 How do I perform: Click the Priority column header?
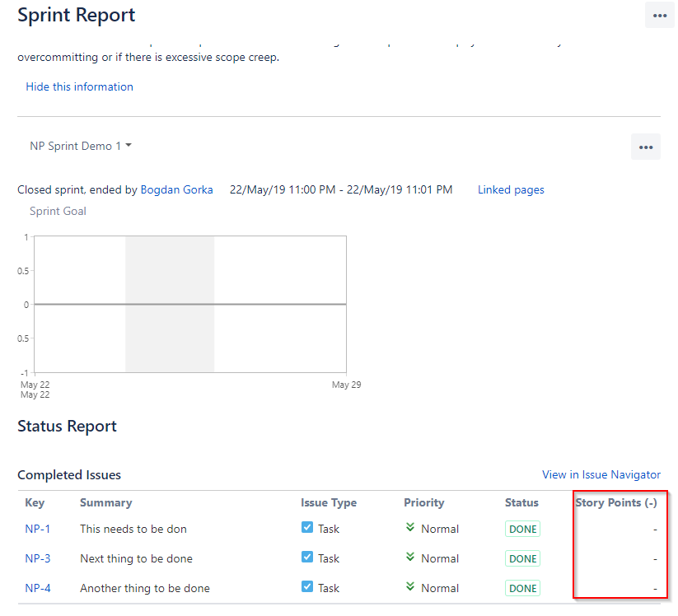tap(423, 502)
